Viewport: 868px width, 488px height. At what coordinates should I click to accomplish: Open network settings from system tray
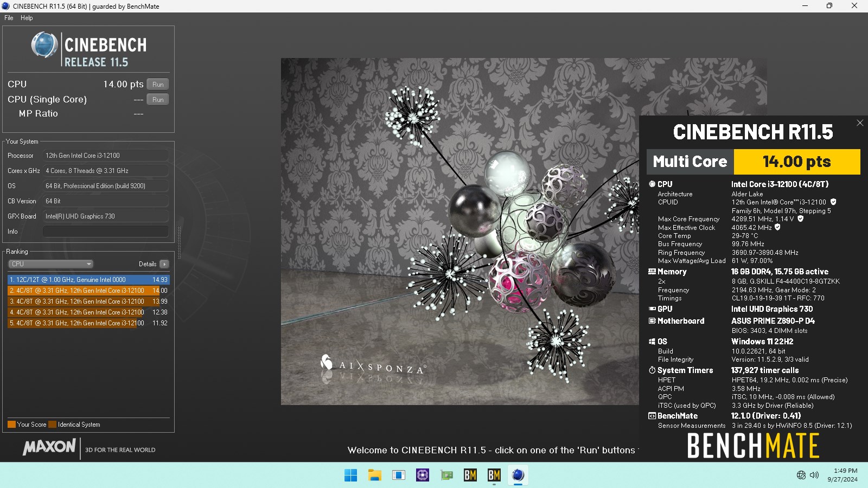click(x=801, y=475)
